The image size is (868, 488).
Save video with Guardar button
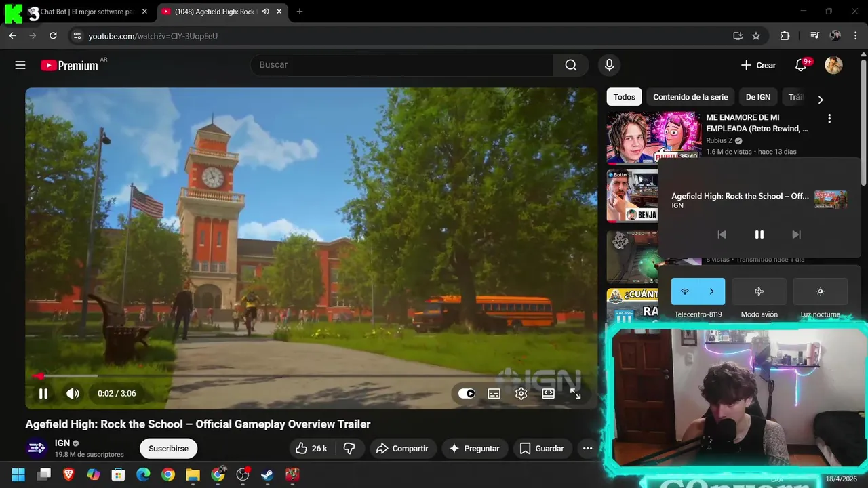tap(542, 448)
